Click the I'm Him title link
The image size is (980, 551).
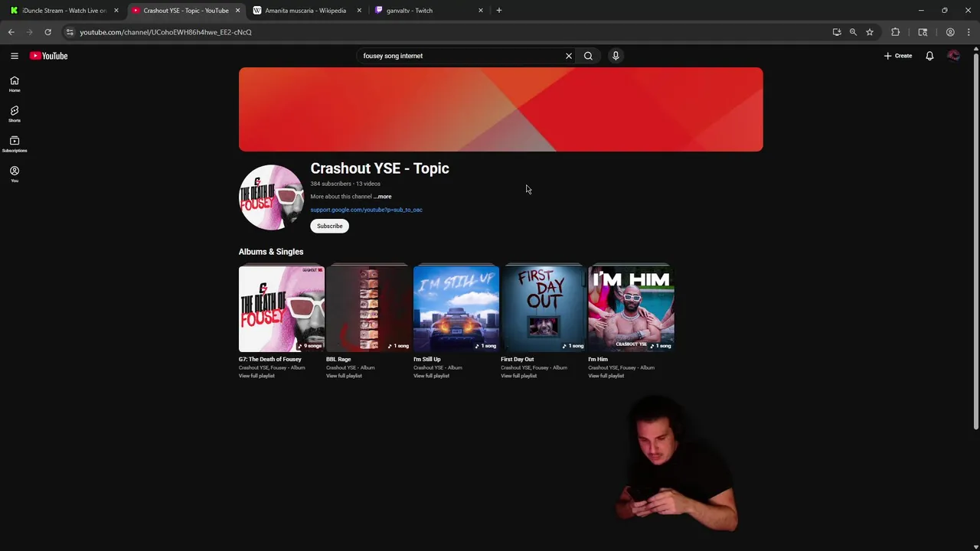[598, 359]
